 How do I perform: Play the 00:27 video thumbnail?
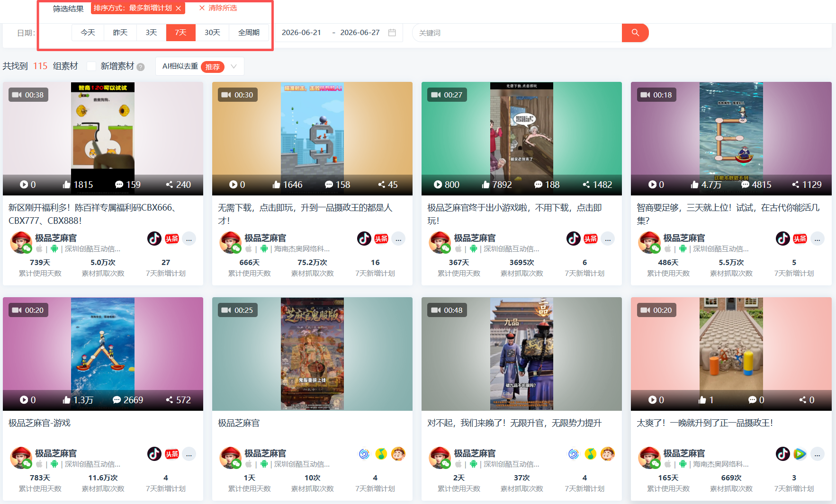pos(521,139)
